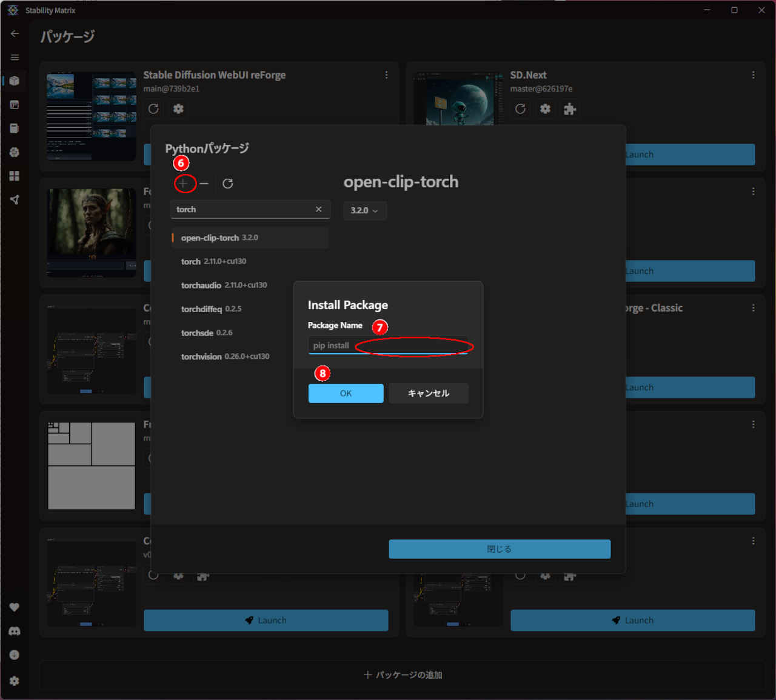Open the Output Browser grid icon

(x=15, y=176)
